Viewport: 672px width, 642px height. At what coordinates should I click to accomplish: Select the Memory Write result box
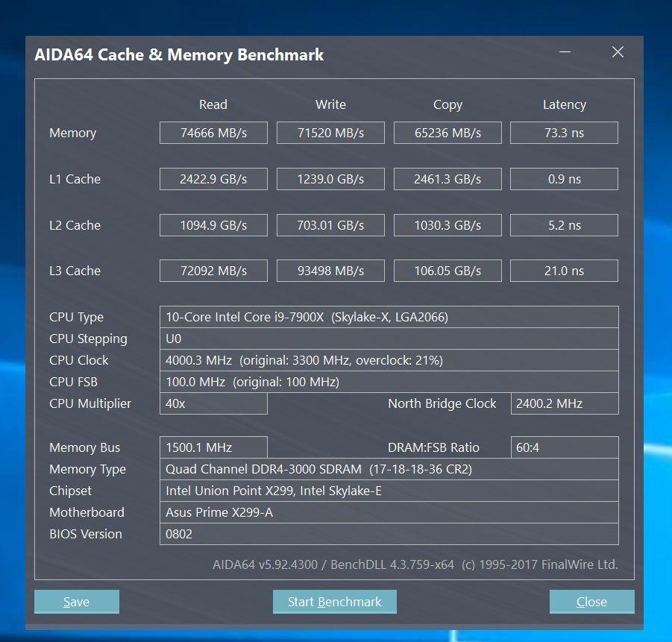click(x=330, y=133)
